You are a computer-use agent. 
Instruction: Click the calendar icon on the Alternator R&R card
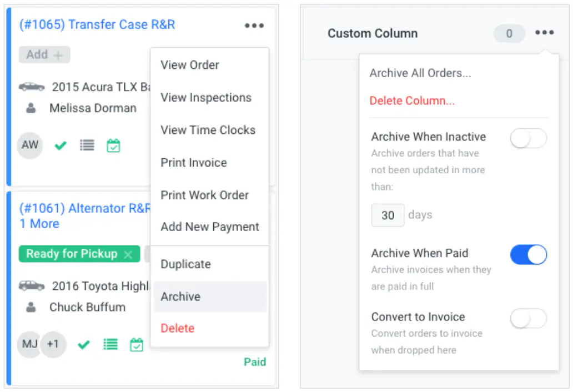(136, 344)
